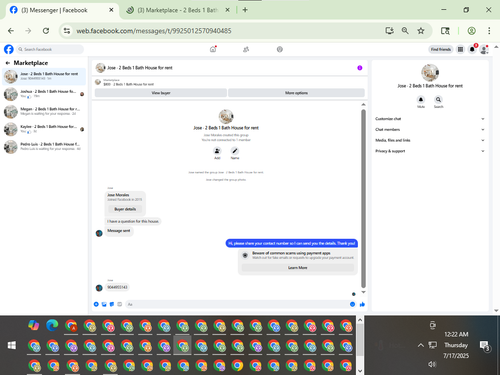The height and width of the screenshot is (375, 500).
Task: Expand the Customize chat section
Action: pyautogui.click(x=430, y=119)
